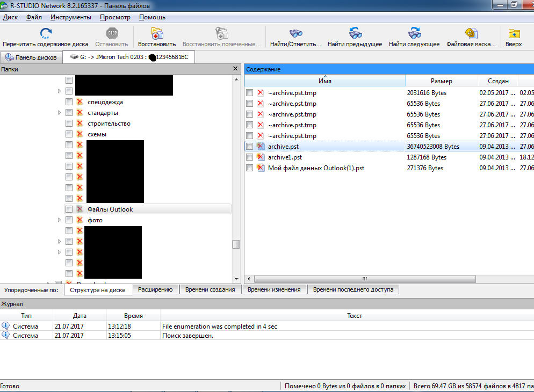Open Найти/Отметить binoculars tool
Image resolution: width=534 pixels, height=392 pixels.
coord(295,33)
